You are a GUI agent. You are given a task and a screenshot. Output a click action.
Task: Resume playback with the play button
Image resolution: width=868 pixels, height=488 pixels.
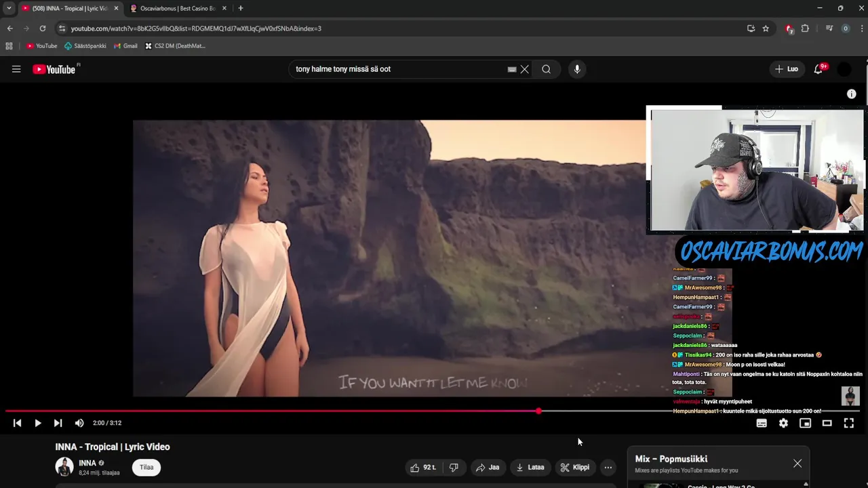coord(37,423)
